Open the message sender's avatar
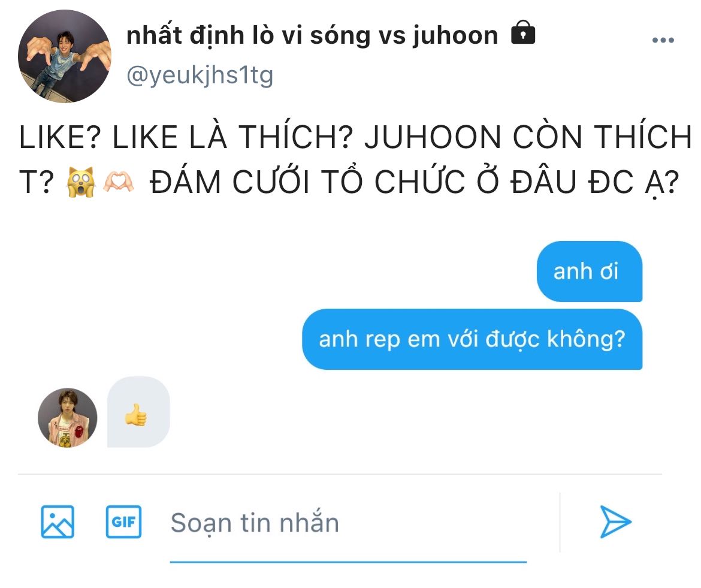The image size is (701, 588). (68, 417)
